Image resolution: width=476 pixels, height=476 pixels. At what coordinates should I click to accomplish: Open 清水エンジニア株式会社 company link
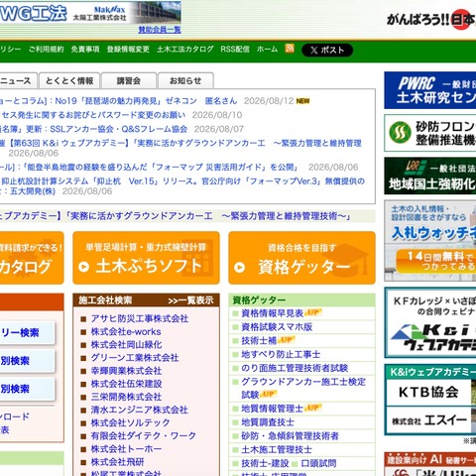point(139,410)
